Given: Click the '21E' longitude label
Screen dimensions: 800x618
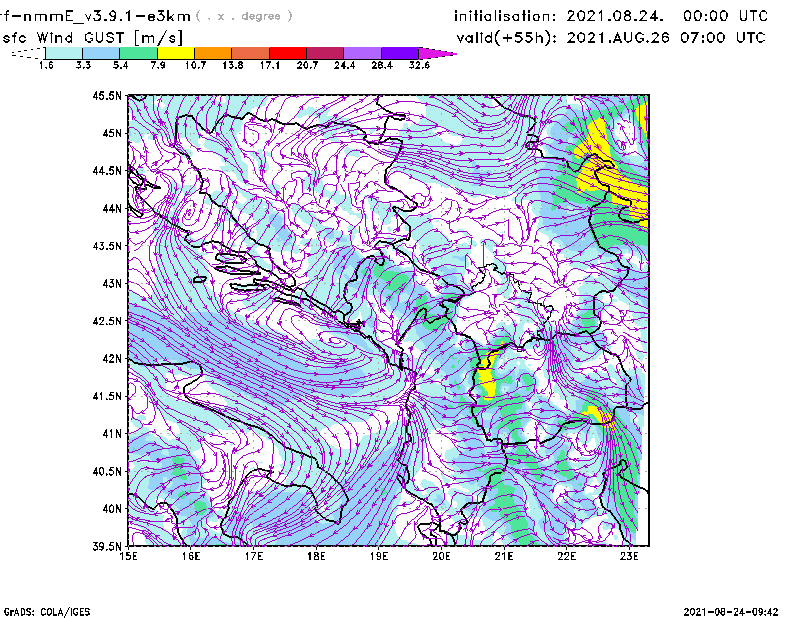Looking at the screenshot, I should (x=504, y=556).
